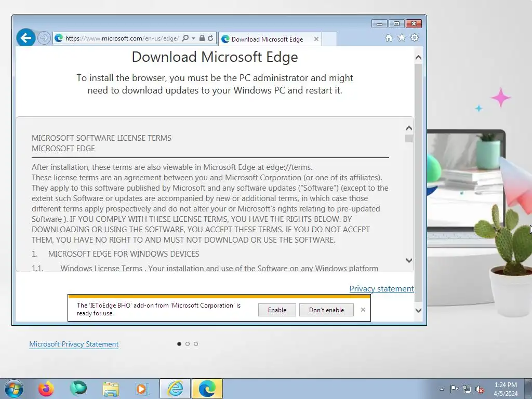Click the '1. MICROSOFT EDGE FOR WINDOWS DEVICES' line

(115, 254)
